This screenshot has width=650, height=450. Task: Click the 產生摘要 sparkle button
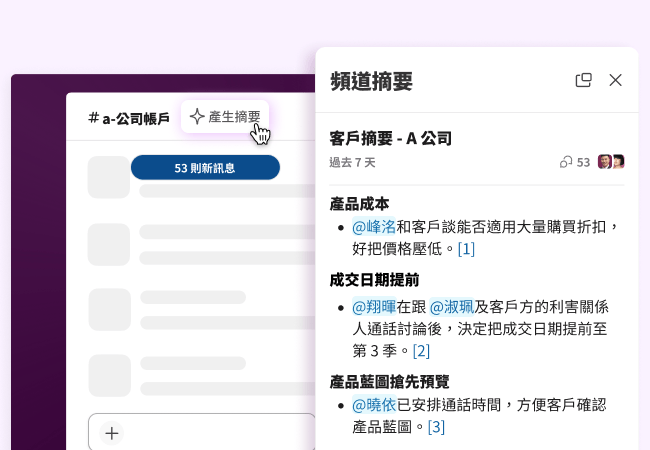coord(225,117)
